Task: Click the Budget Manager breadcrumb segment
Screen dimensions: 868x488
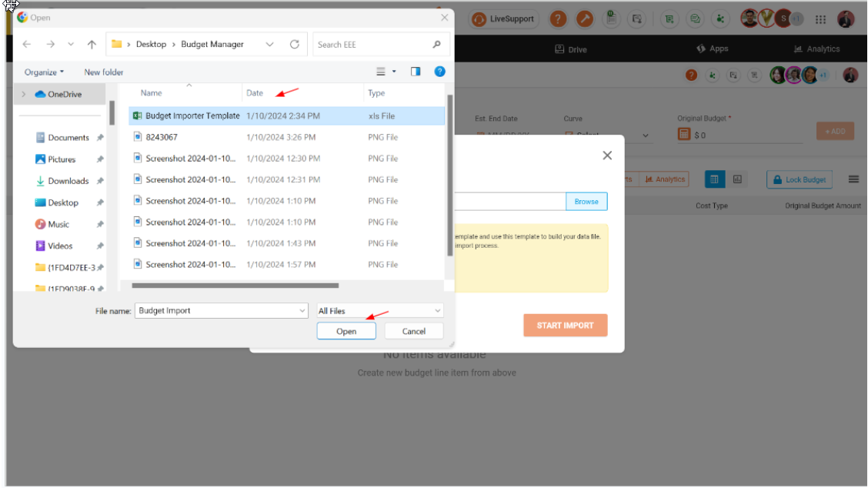Action: pyautogui.click(x=212, y=45)
